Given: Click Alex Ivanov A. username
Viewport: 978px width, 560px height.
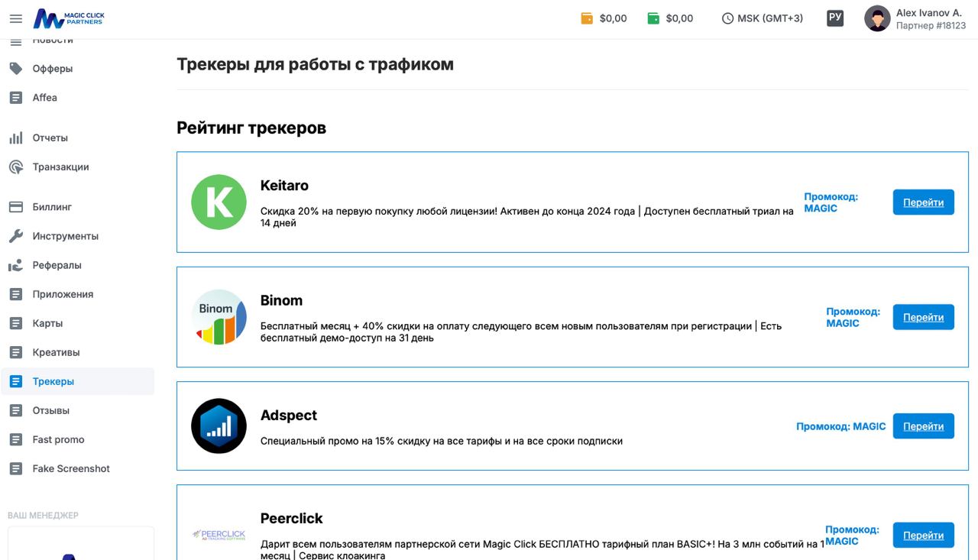Looking at the screenshot, I should coord(929,13).
